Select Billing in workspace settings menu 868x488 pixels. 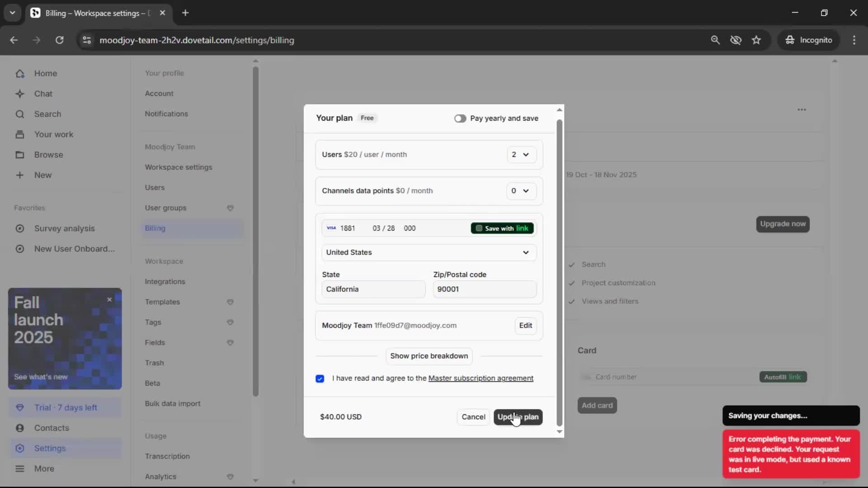[x=155, y=228]
